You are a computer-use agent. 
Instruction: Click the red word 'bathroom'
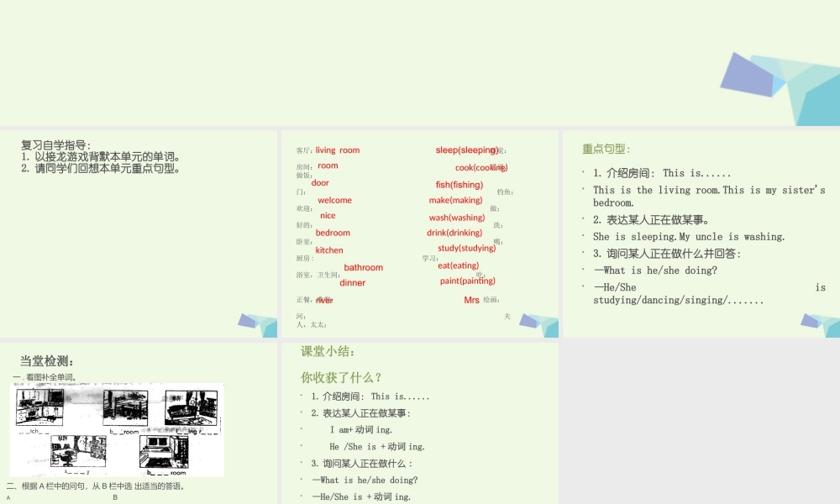click(363, 267)
